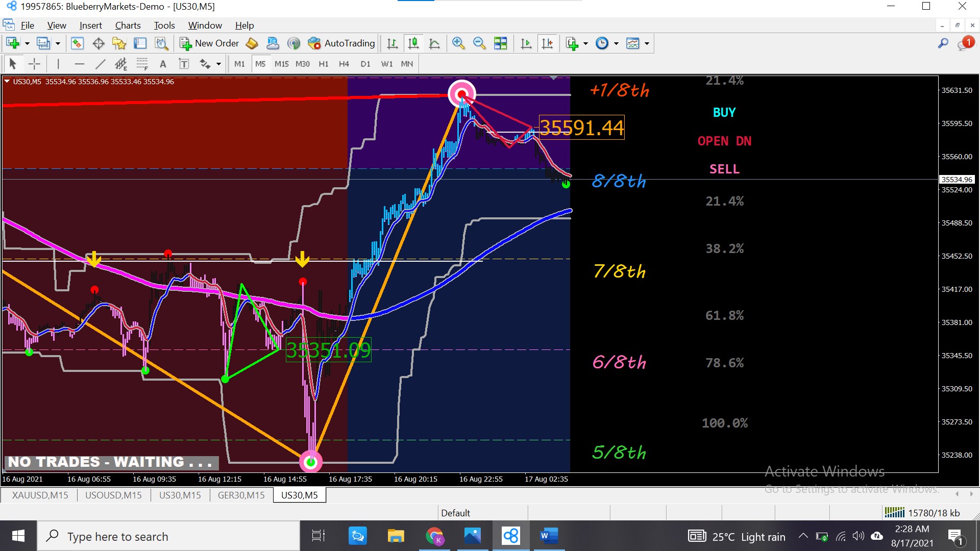Switch to the XAUUSD,M15 chart tab
This screenshot has width=980, height=551.
[40, 495]
